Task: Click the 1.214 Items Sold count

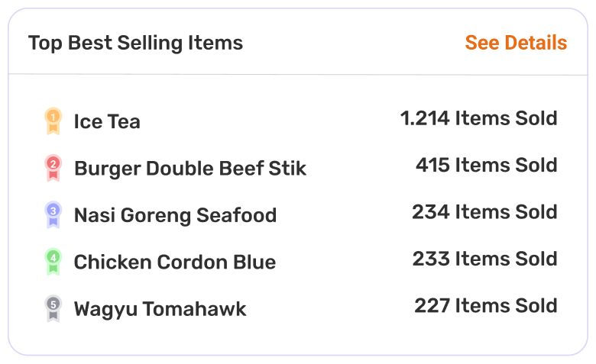Action: (x=478, y=118)
